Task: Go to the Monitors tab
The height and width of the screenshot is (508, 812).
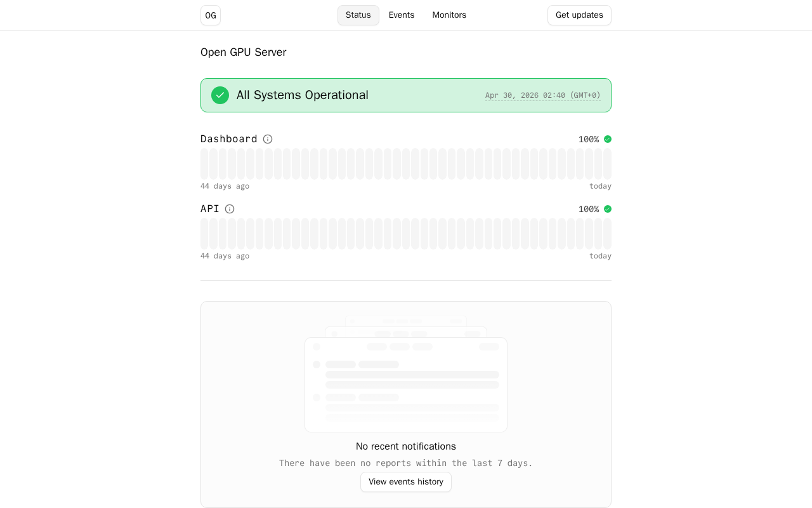Action: (449, 15)
